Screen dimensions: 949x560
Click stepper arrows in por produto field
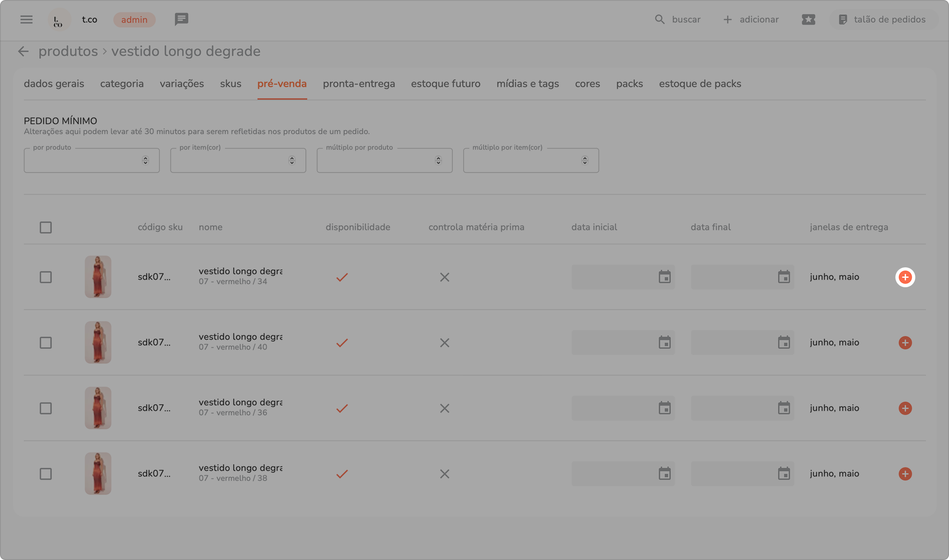(x=145, y=160)
